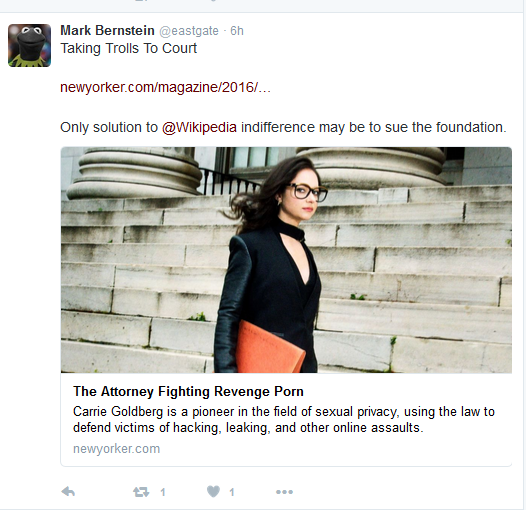526x510 pixels.
Task: Click the like count beside the heart
Action: click(231, 492)
